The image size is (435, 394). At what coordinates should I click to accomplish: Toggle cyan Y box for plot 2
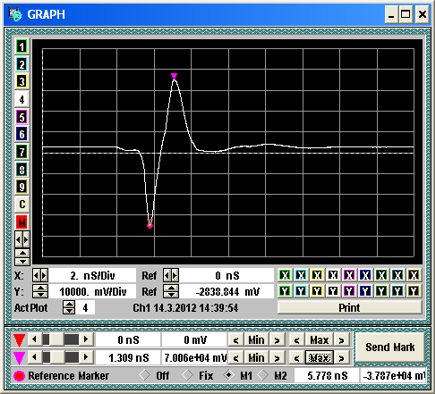pyautogui.click(x=301, y=291)
